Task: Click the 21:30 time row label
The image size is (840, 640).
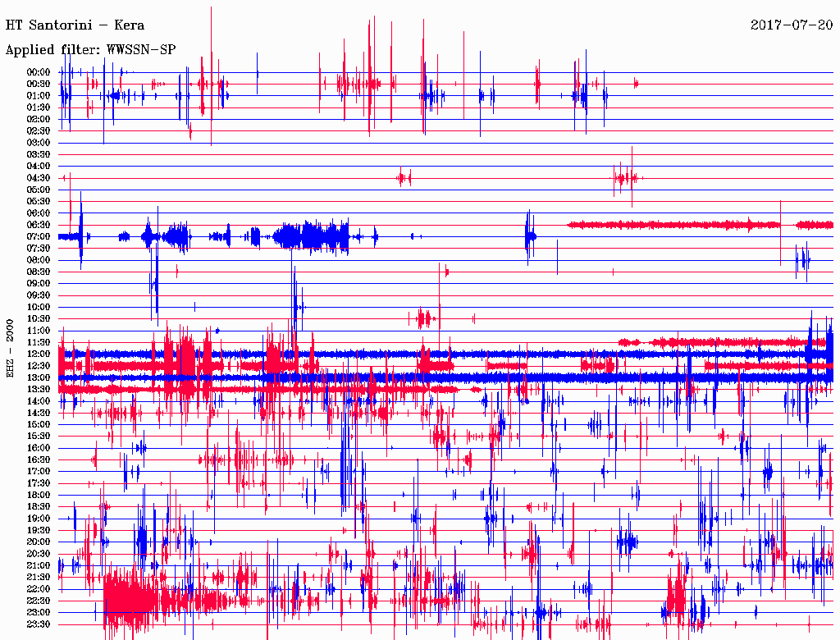Action: pos(39,578)
